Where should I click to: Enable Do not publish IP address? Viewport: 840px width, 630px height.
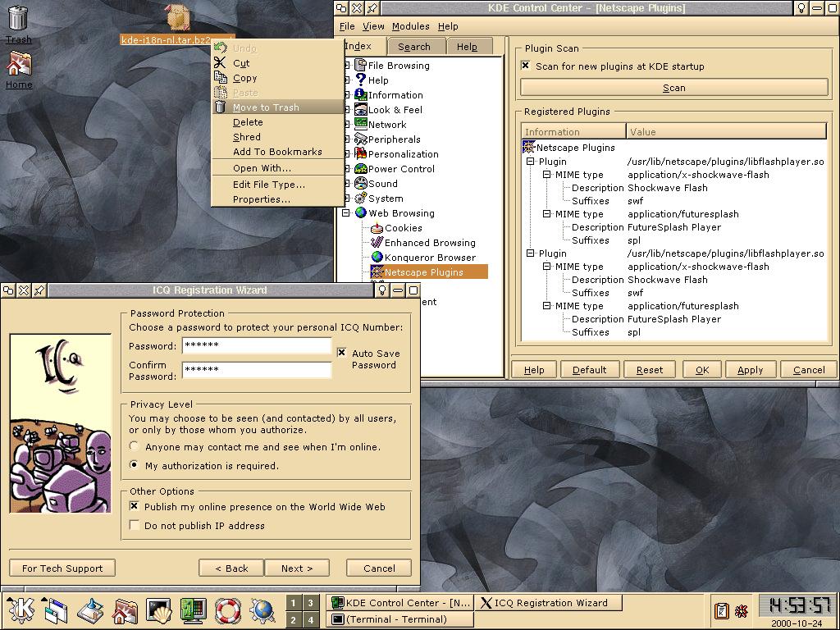[135, 525]
